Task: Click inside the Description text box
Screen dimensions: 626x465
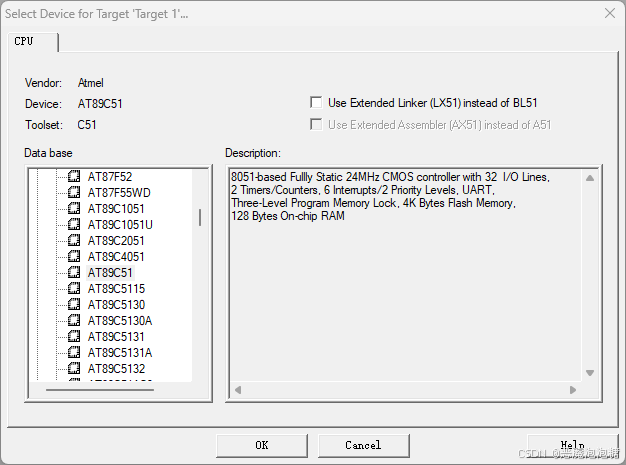Action: pos(405,275)
